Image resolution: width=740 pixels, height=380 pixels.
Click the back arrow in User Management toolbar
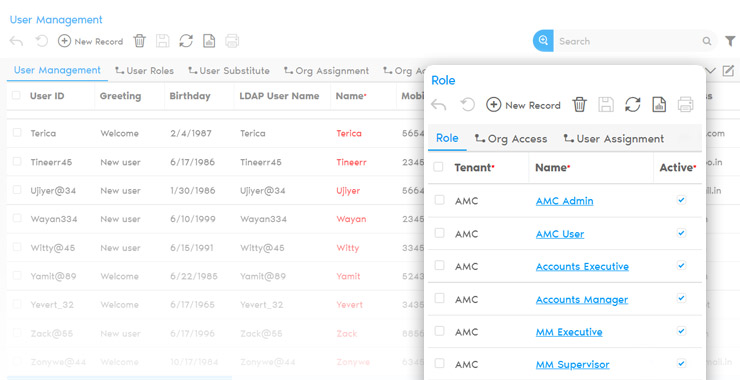[16, 42]
